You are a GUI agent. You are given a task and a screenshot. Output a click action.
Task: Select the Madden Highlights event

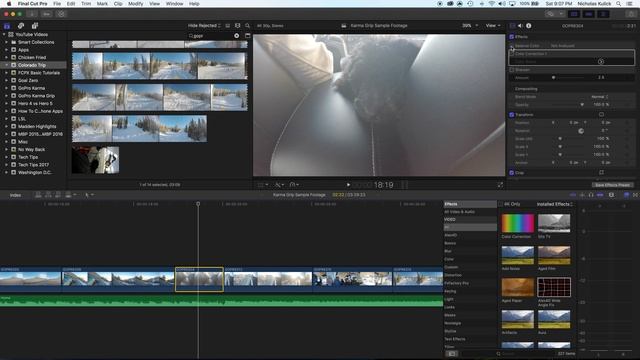click(37, 127)
